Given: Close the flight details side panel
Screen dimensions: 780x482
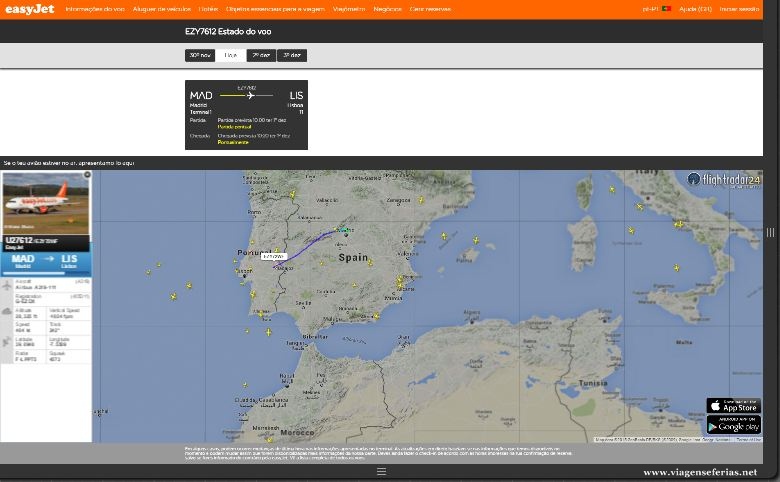Looking at the screenshot, I should click(87, 175).
